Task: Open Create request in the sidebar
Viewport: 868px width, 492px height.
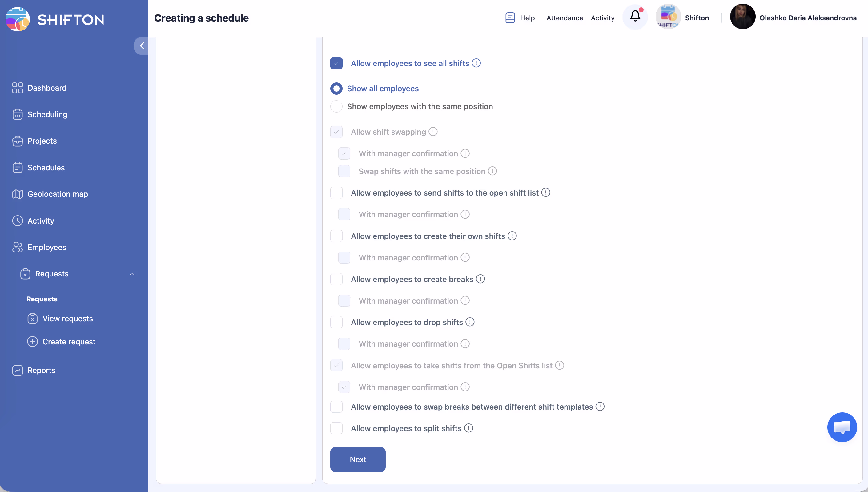Action: click(x=69, y=342)
